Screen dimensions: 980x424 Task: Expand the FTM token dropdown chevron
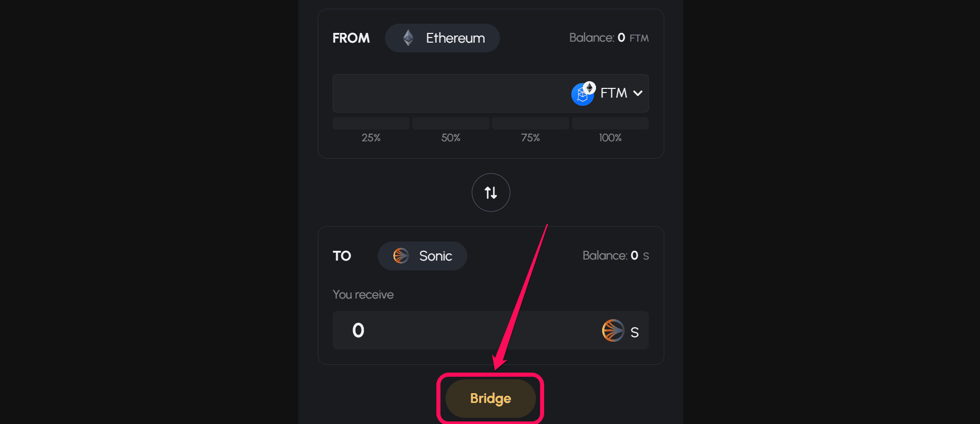[x=638, y=93]
